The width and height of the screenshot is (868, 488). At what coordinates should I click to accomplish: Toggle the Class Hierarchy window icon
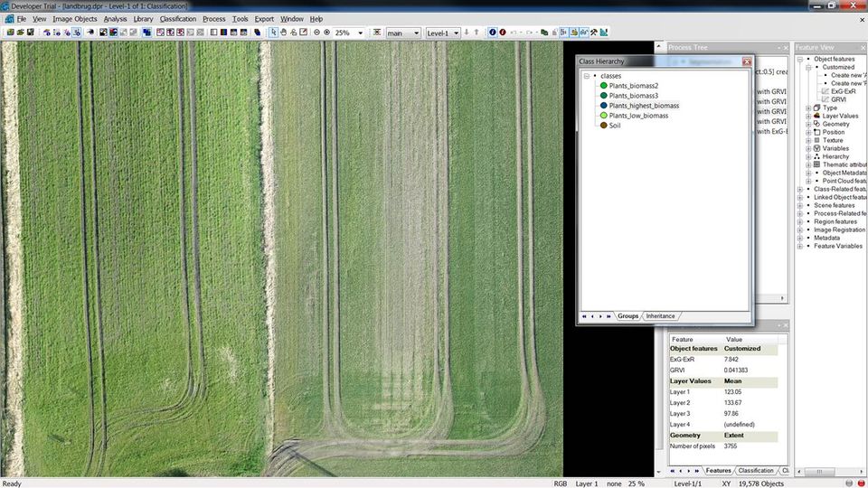click(x=565, y=33)
